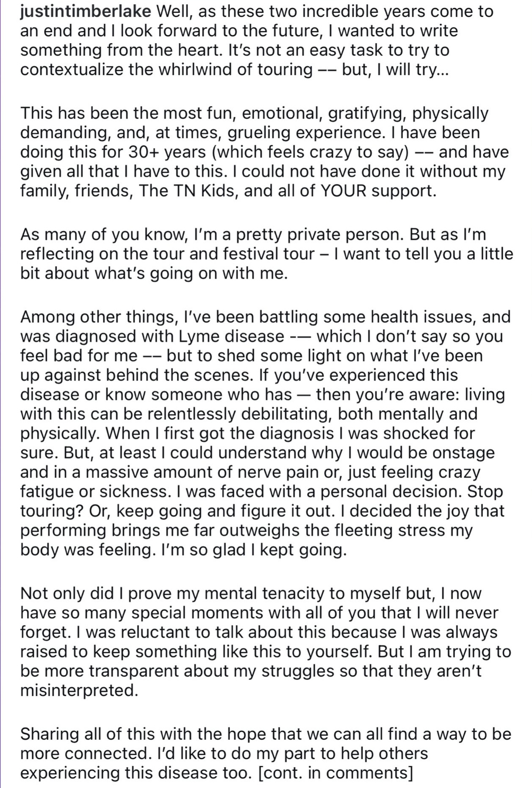
Task: Click the words 'festival tour' in the caption
Action: 269,254
